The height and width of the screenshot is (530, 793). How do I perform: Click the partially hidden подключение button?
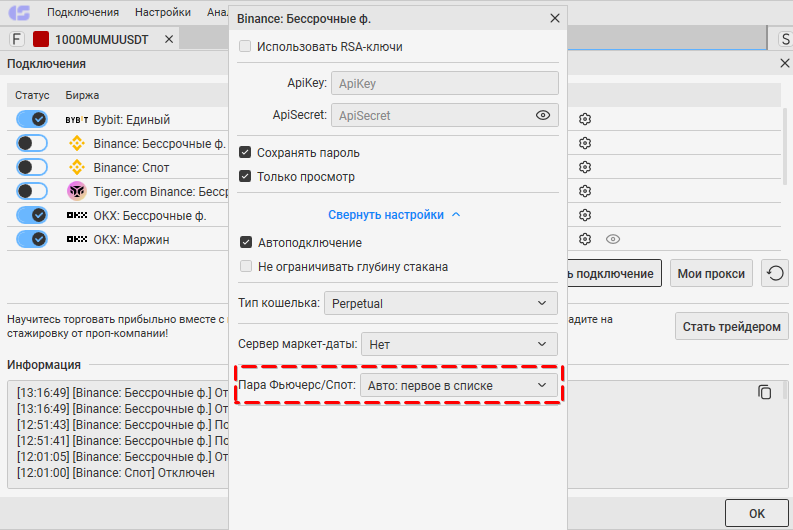pos(614,274)
